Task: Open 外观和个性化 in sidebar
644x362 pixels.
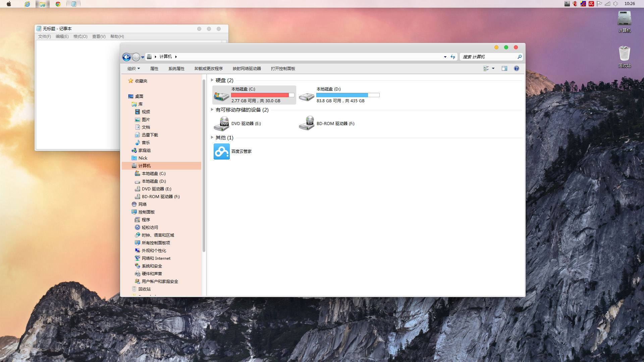Action: 151,251
